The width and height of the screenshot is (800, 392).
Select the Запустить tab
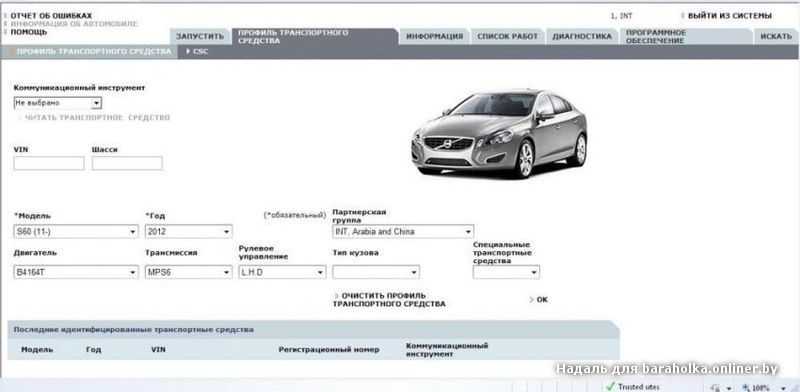[200, 37]
